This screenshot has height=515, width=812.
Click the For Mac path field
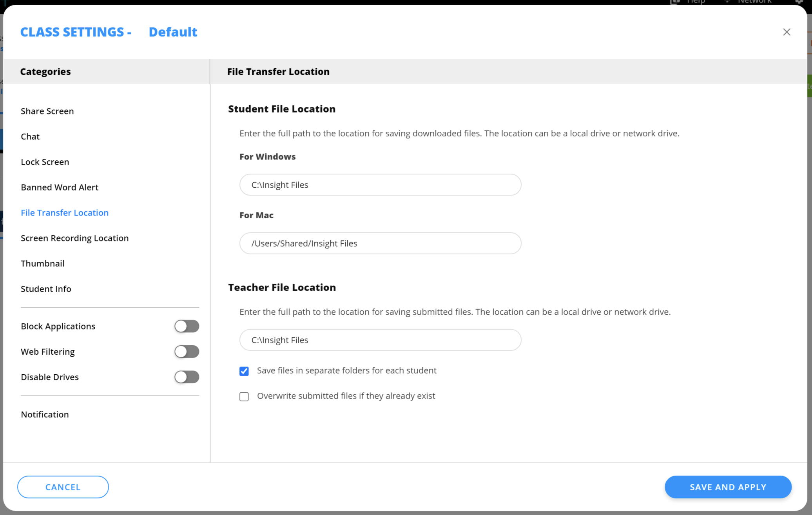pos(380,243)
